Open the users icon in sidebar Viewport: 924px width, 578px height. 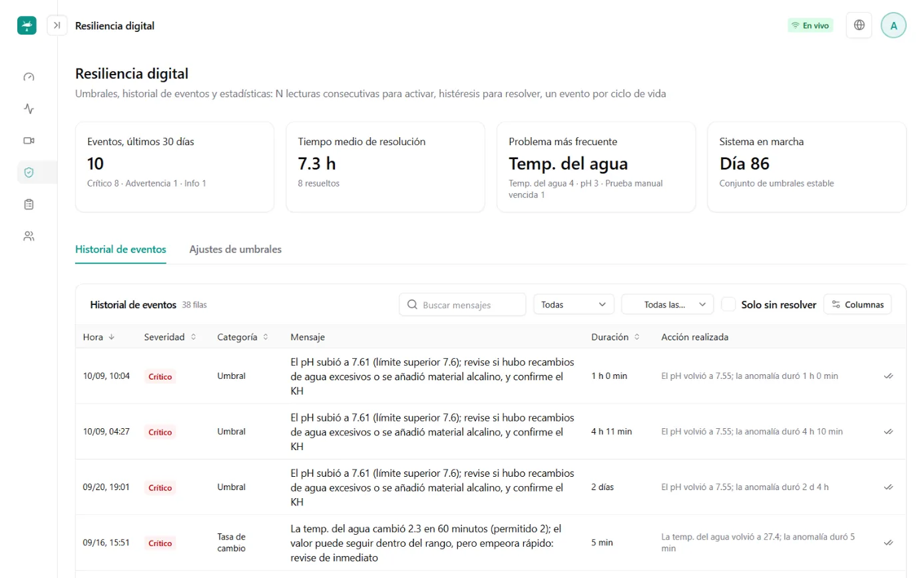(x=29, y=236)
